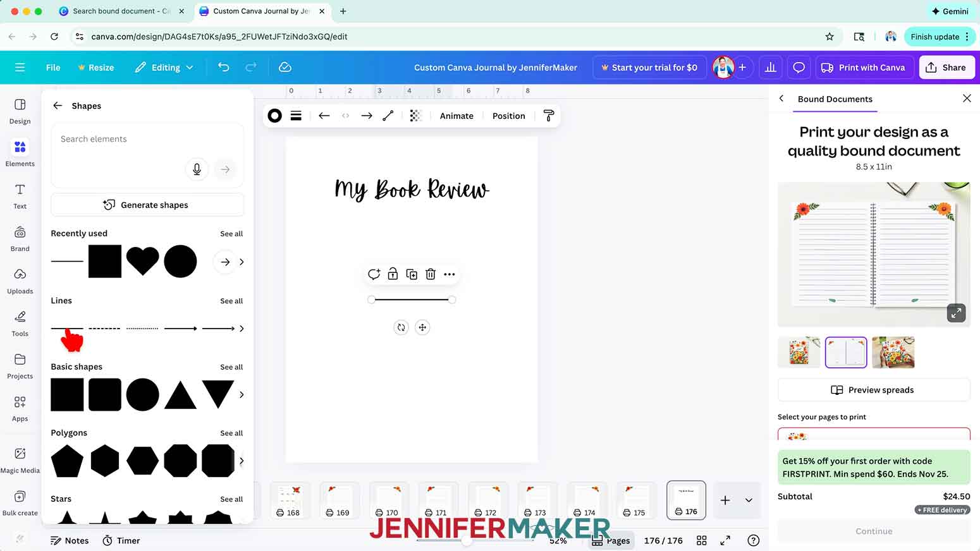
Task: Open the Text sidebar tool
Action: (x=20, y=196)
